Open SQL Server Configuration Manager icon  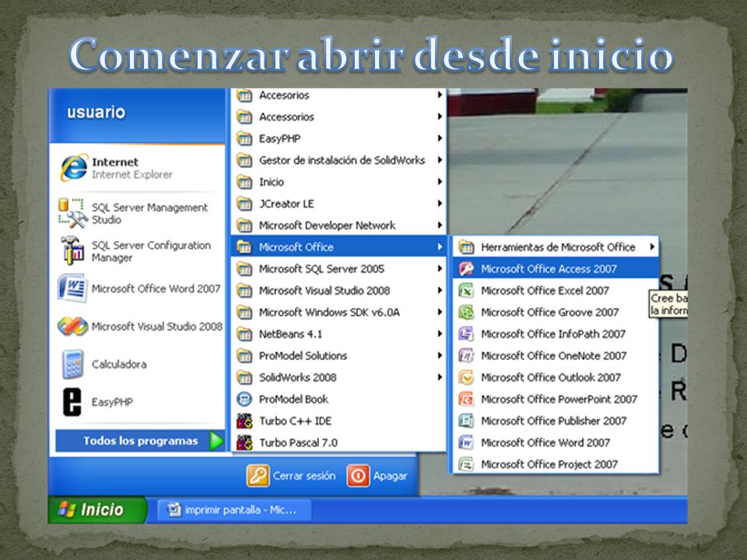coord(73,250)
